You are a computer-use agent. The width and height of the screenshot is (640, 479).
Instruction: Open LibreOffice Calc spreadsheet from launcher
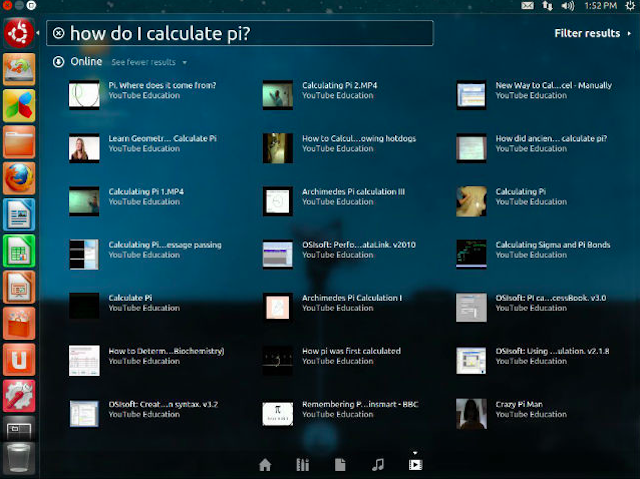(19, 251)
